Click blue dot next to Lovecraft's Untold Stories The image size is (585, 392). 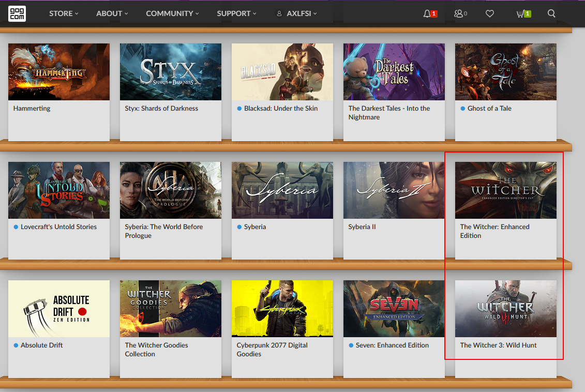click(x=16, y=227)
